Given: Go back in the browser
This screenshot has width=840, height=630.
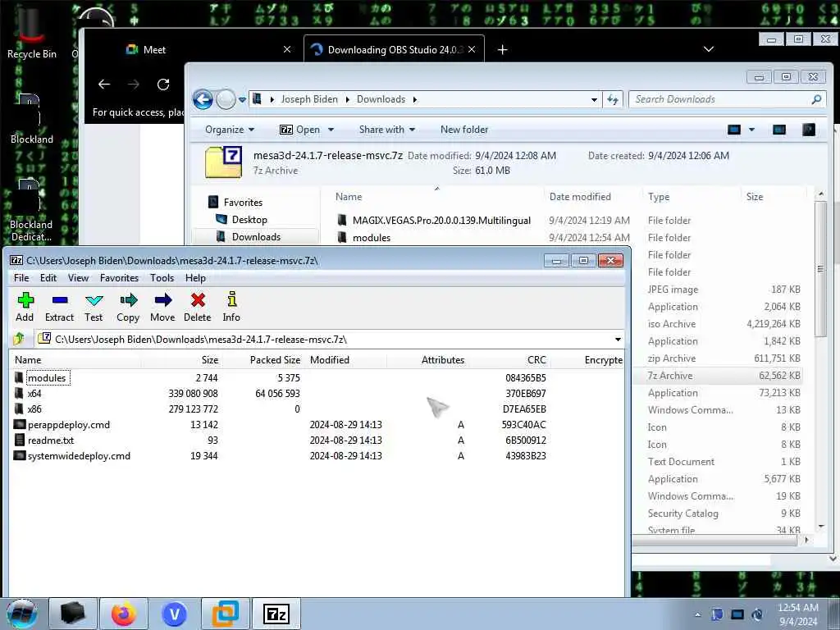Looking at the screenshot, I should click(104, 84).
